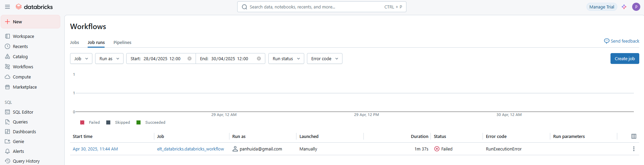Click the Failed status icon
This screenshot has height=165, width=644.
pyautogui.click(x=437, y=149)
